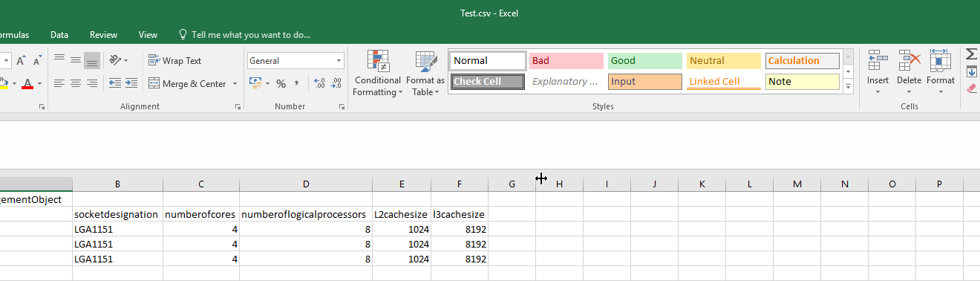Apply the Explanatory cell style
980x281 pixels.
pos(566,82)
